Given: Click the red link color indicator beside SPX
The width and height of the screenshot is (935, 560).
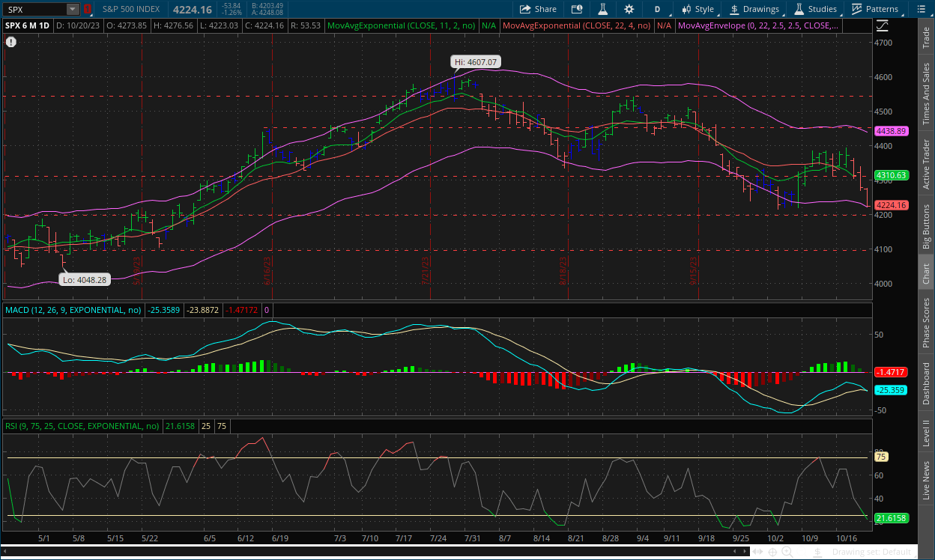Looking at the screenshot, I should (87, 9).
